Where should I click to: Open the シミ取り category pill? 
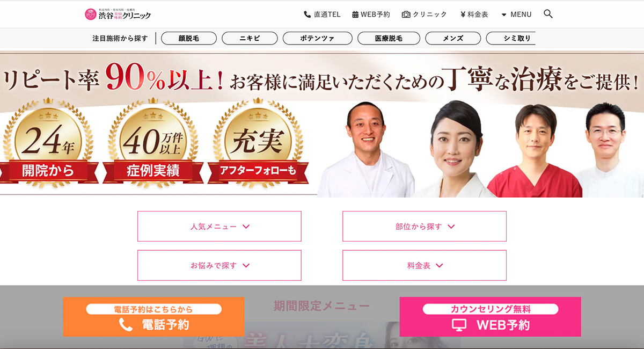point(511,38)
